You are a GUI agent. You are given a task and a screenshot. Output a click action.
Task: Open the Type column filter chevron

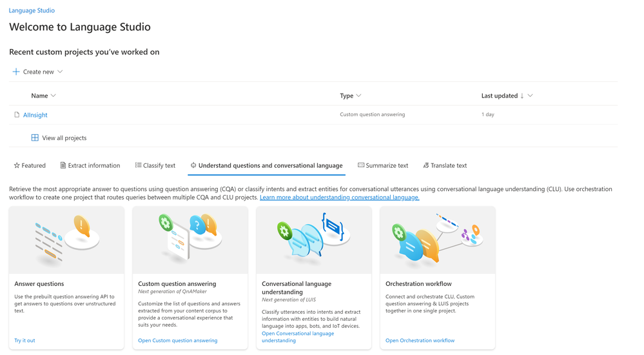pyautogui.click(x=358, y=96)
